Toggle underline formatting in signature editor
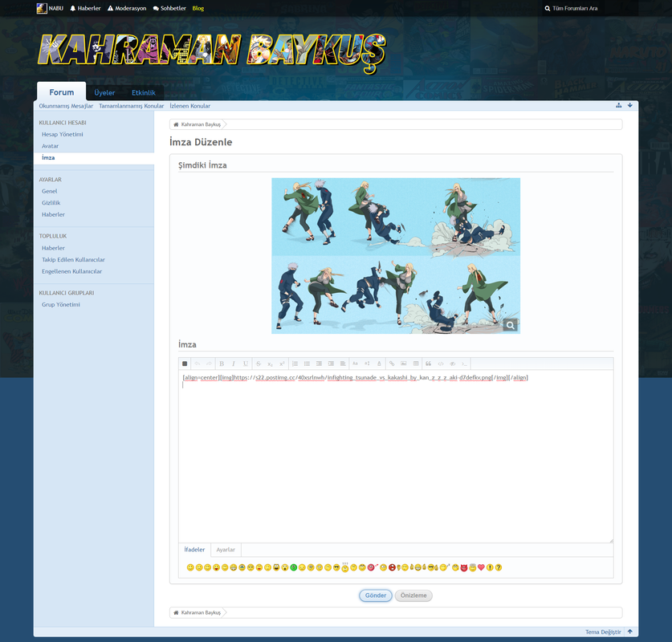Image resolution: width=672 pixels, height=642 pixels. coord(246,364)
